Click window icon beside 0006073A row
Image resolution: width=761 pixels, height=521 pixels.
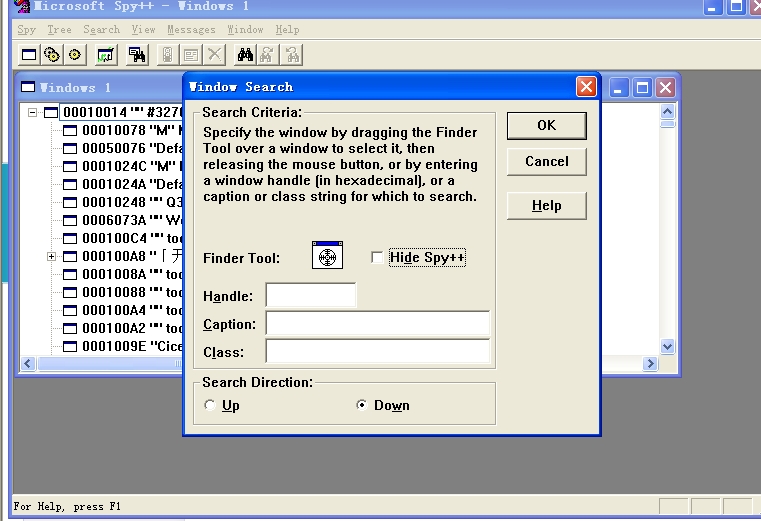[70, 220]
